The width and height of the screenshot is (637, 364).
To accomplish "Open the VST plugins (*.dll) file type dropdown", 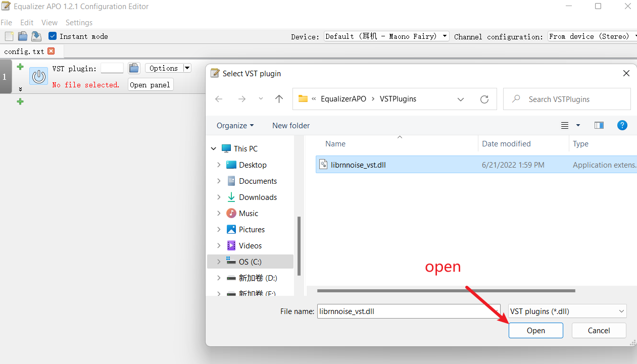I will [567, 311].
